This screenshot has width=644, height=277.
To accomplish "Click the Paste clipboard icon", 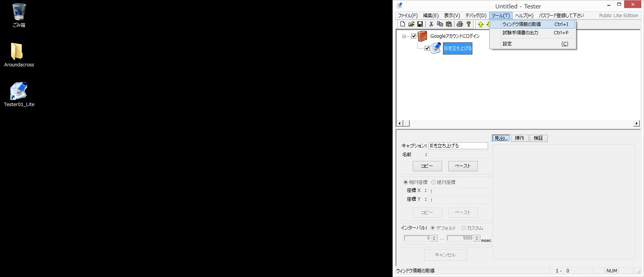I will [x=449, y=24].
